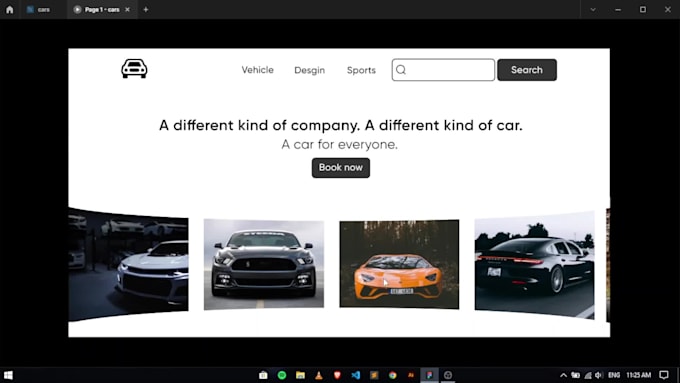Open Google Chrome from taskbar
Image resolution: width=680 pixels, height=383 pixels.
click(x=392, y=375)
